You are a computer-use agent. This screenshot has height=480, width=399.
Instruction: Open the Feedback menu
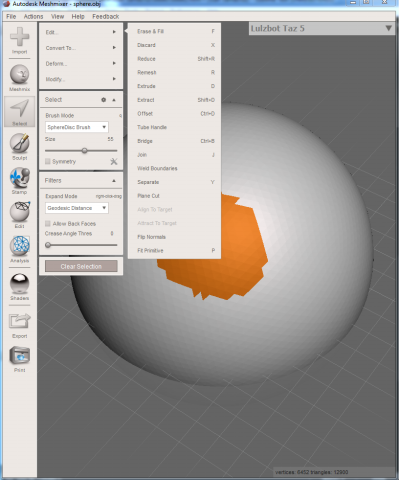[106, 16]
